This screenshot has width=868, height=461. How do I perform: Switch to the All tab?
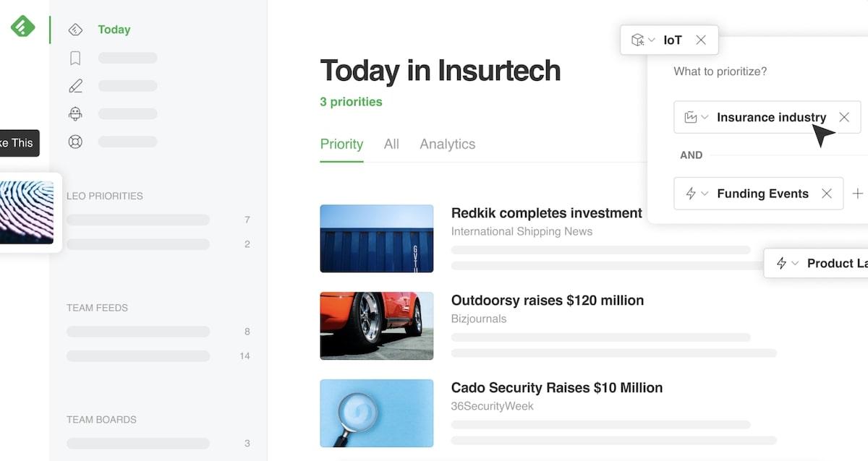(391, 145)
